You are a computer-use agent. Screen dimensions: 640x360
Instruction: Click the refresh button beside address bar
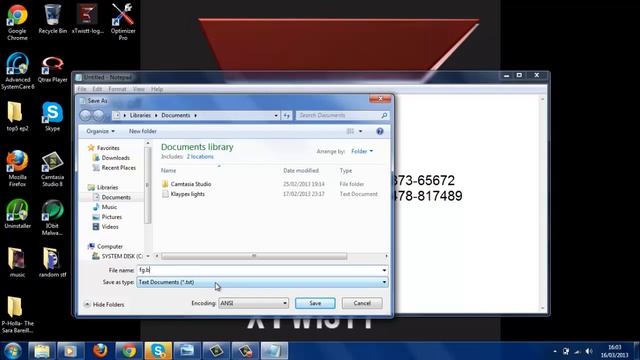(x=287, y=116)
